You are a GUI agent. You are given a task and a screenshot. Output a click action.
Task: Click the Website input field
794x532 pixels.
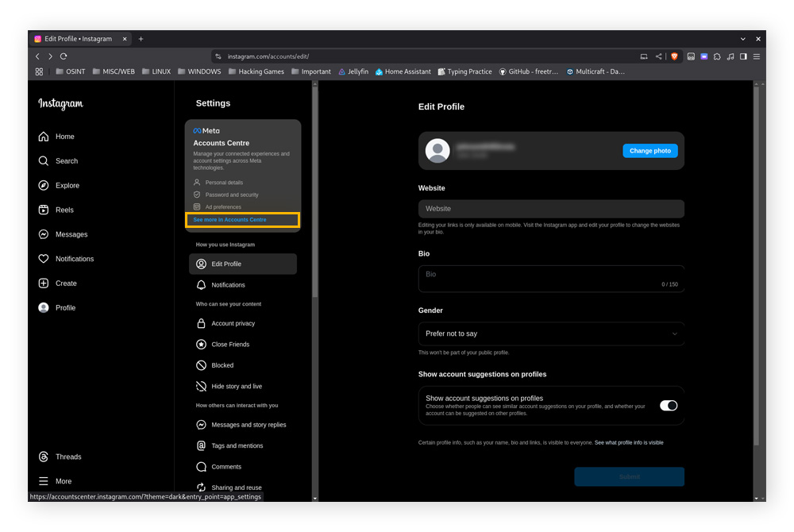[551, 209]
